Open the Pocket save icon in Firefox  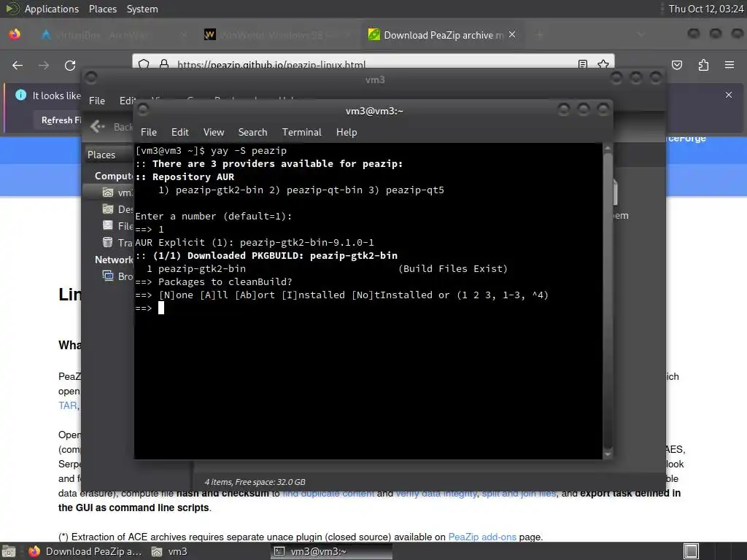pyautogui.click(x=677, y=65)
